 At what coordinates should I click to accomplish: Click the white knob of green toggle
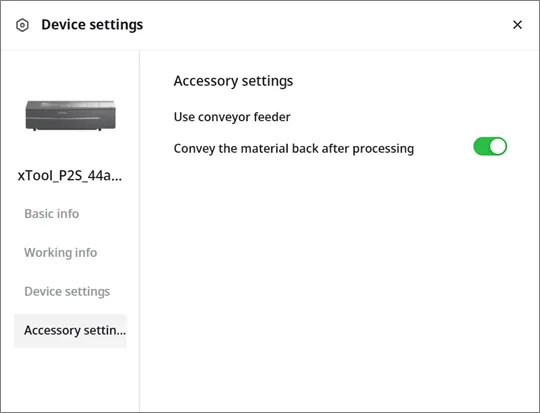click(498, 146)
